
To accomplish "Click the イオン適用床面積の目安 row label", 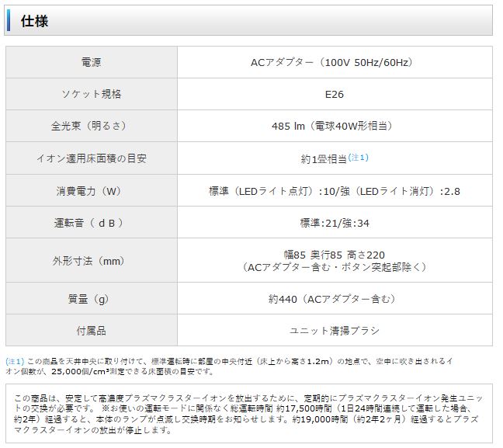I will pyautogui.click(x=92, y=158).
